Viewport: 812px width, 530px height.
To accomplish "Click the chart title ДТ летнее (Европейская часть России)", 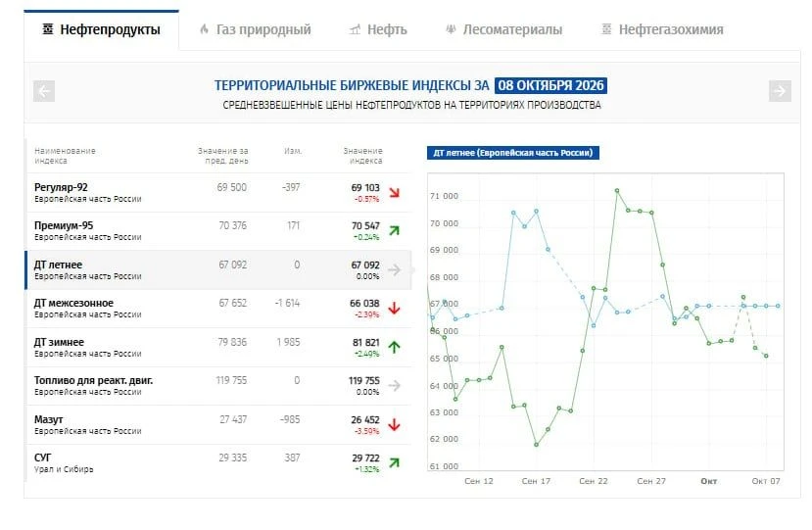I will pyautogui.click(x=512, y=153).
